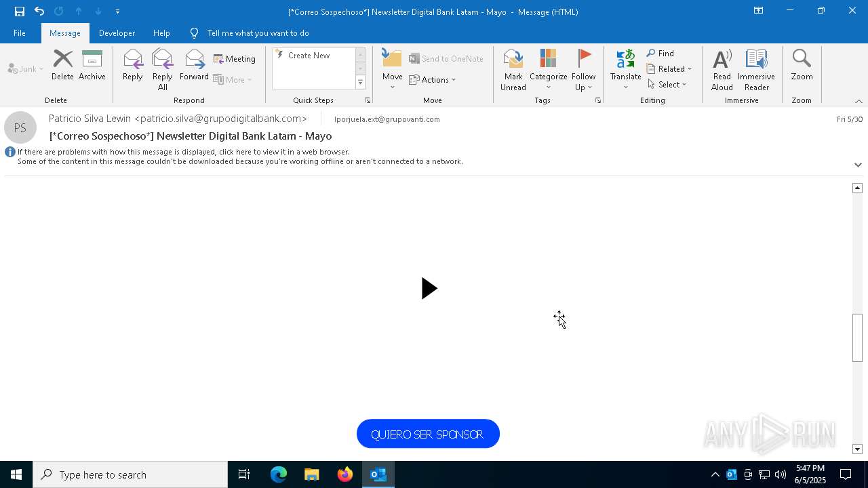This screenshot has width=868, height=488.
Task: Open the Related dropdown
Action: 669,69
